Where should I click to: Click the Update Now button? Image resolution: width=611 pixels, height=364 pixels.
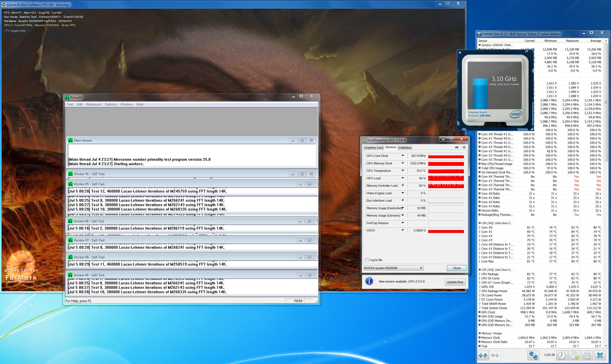pyautogui.click(x=455, y=282)
